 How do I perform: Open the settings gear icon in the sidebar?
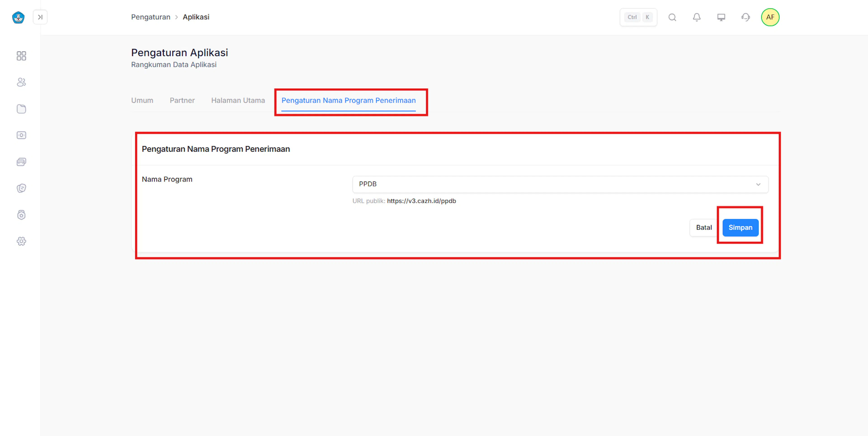coord(21,241)
